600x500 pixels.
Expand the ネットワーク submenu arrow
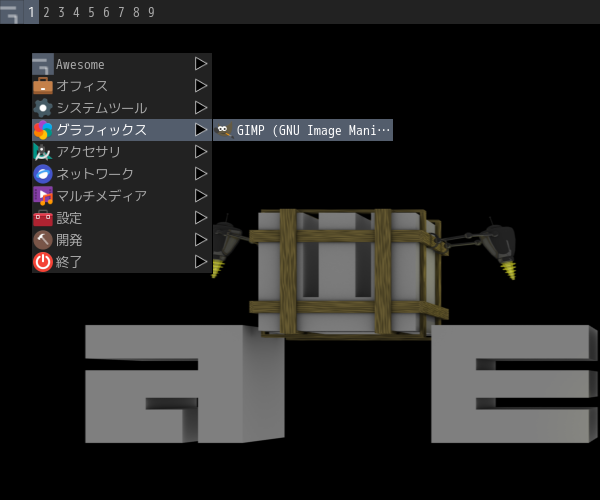coord(201,174)
